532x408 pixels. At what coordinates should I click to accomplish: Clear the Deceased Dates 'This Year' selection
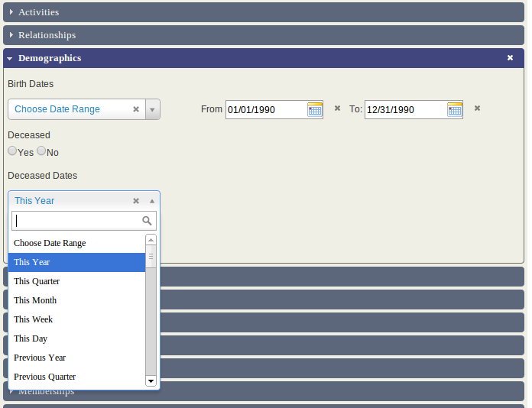pyautogui.click(x=136, y=201)
